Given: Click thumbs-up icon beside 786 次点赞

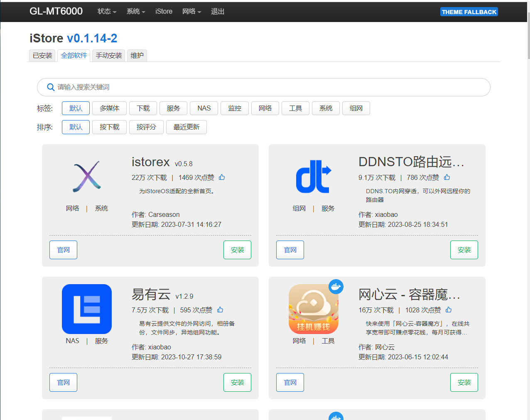Looking at the screenshot, I should pyautogui.click(x=447, y=177).
